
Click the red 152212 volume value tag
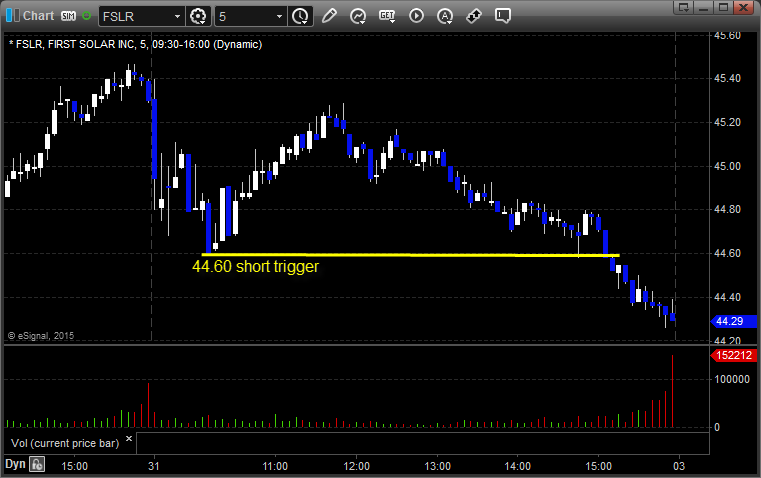pyautogui.click(x=734, y=355)
